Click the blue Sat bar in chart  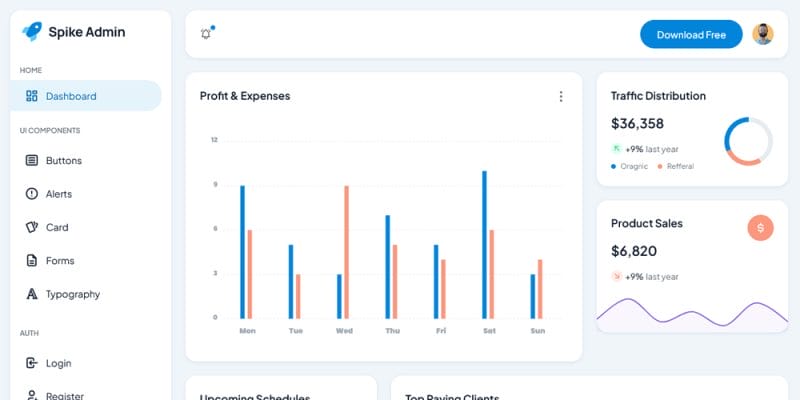(x=484, y=245)
